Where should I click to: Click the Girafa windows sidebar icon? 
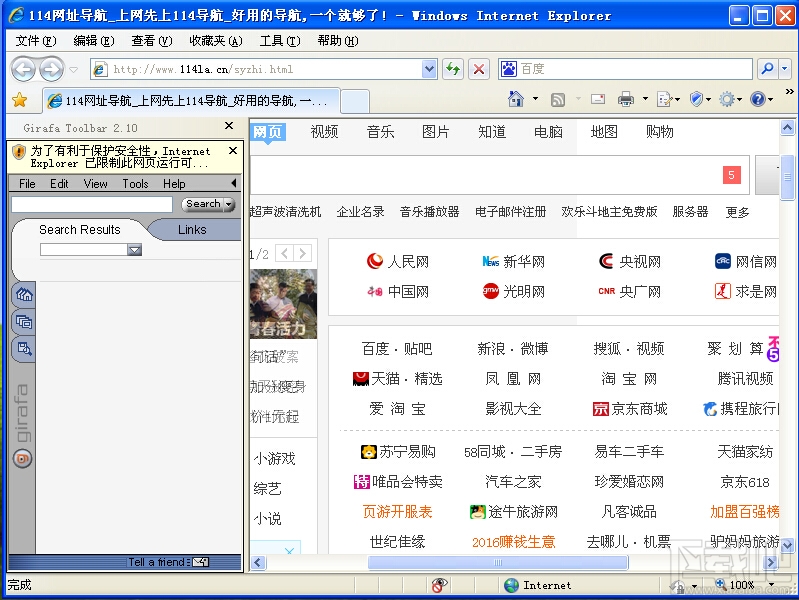coord(24,322)
